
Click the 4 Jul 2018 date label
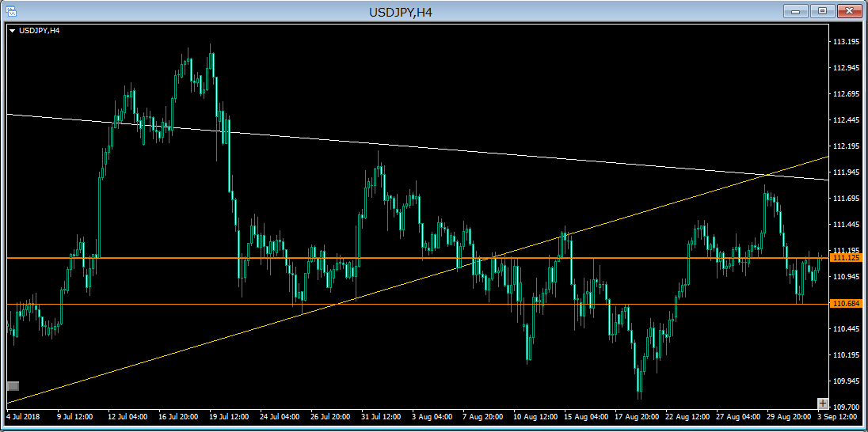(x=23, y=416)
